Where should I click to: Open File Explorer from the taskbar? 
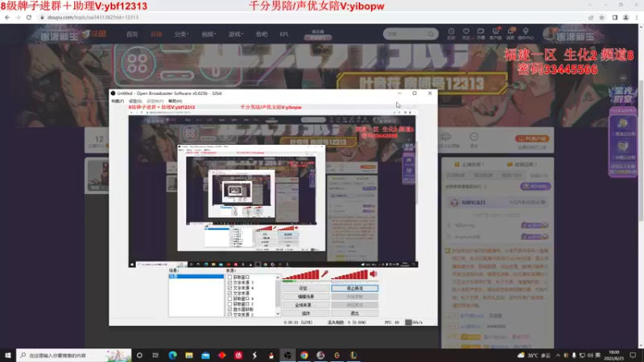pos(189,355)
